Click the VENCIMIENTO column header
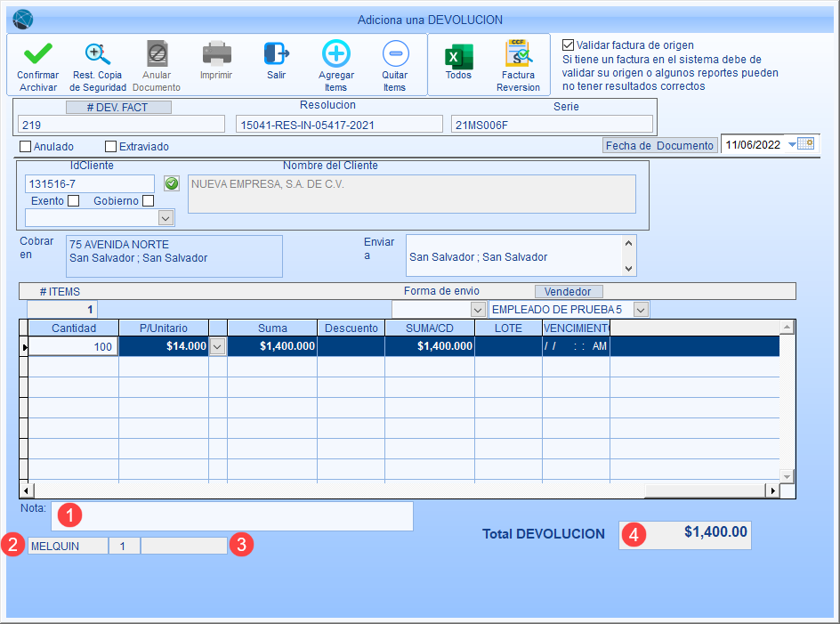The image size is (840, 624). point(576,328)
